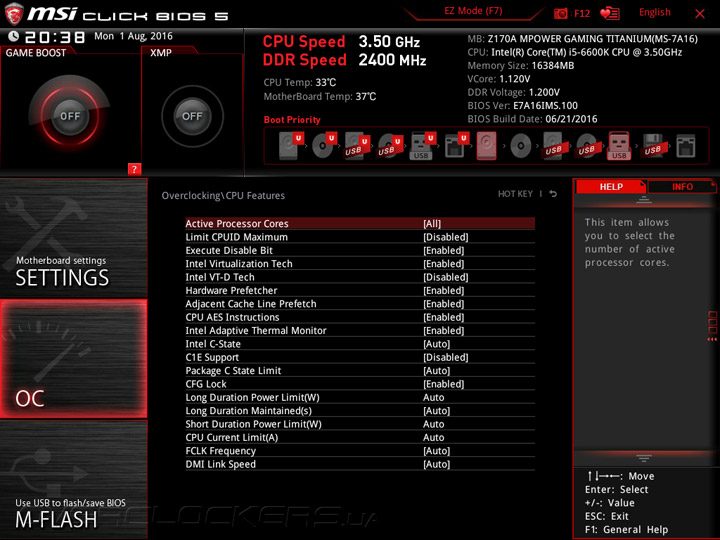Edit Short Duration Power Limit(W) value
The image size is (720, 540).
pyautogui.click(x=360, y=424)
